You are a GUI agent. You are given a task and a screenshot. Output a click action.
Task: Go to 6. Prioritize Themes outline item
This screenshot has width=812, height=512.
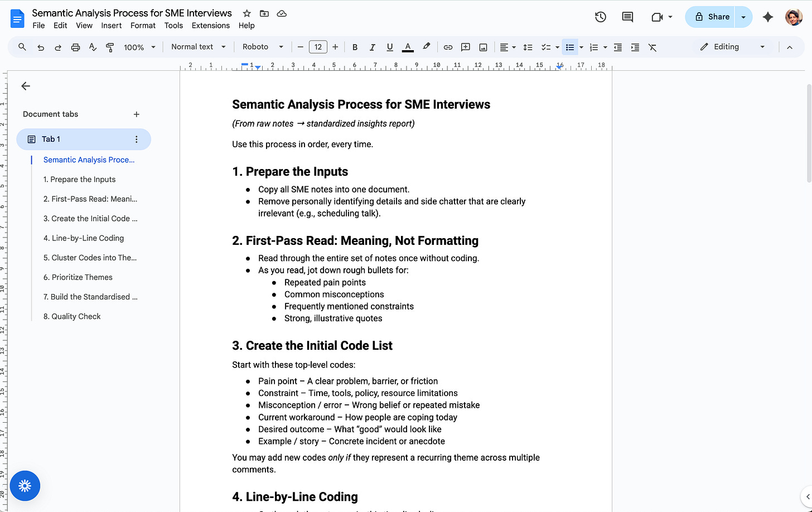pos(78,277)
